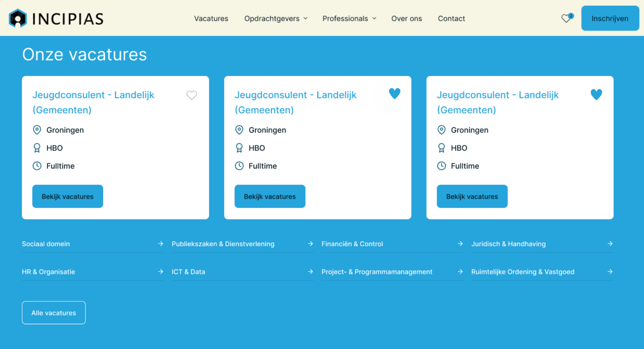This screenshot has width=644, height=349.
Task: Expand the Opdrachtgevers dropdown menu
Action: [275, 18]
